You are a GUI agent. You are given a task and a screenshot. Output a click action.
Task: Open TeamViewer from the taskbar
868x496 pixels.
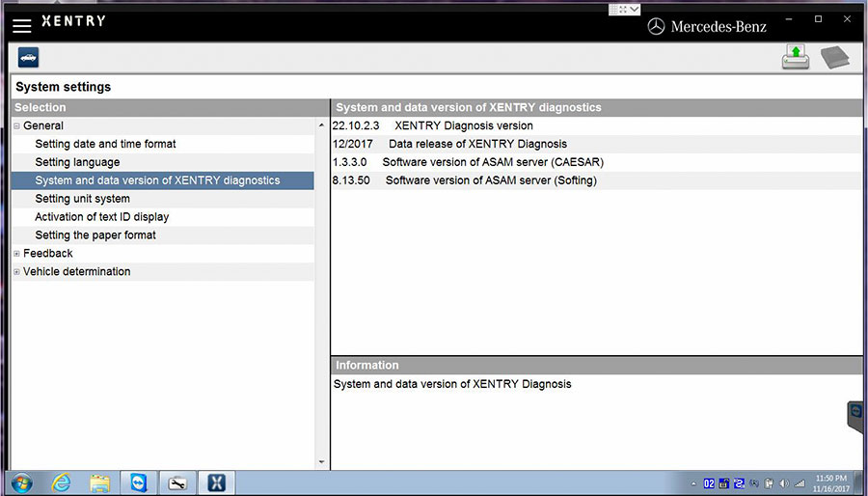coord(137,482)
